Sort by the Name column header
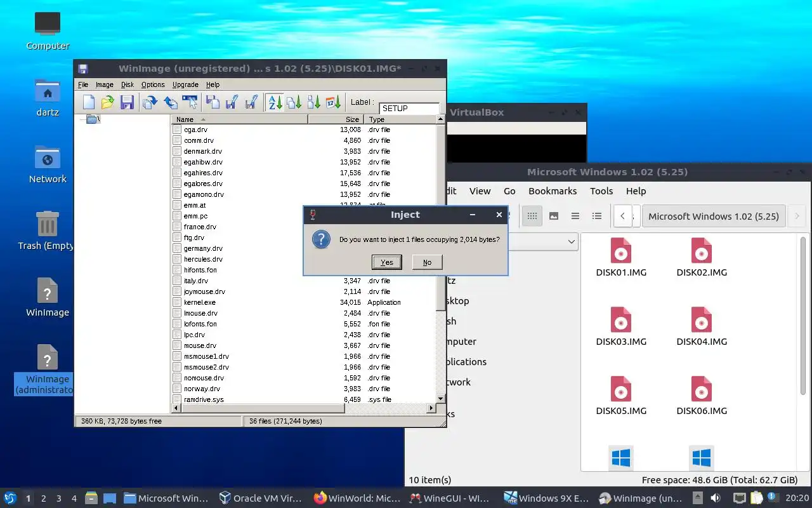812x508 pixels. (x=240, y=119)
